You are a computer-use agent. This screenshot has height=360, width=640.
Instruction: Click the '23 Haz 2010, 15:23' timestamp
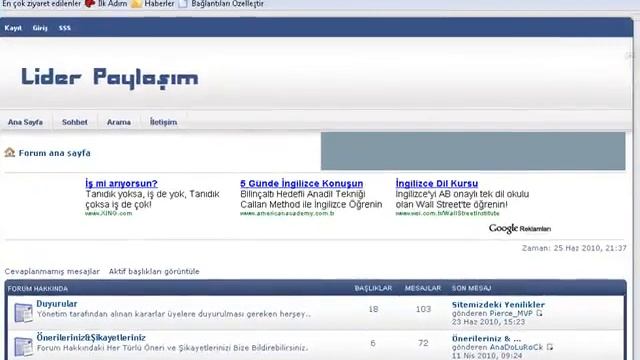[x=488, y=322]
